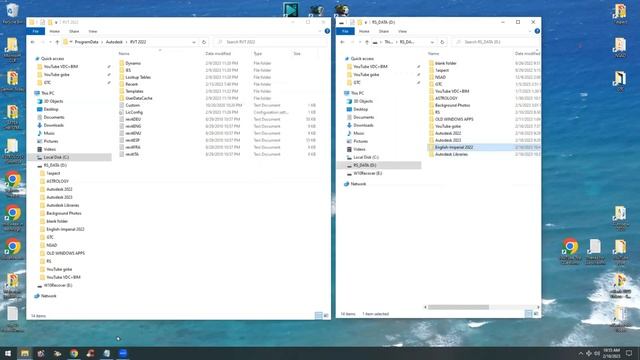The height and width of the screenshot is (360, 640).
Task: Go back in the RS_DATA (D:) window
Action: [x=342, y=42]
